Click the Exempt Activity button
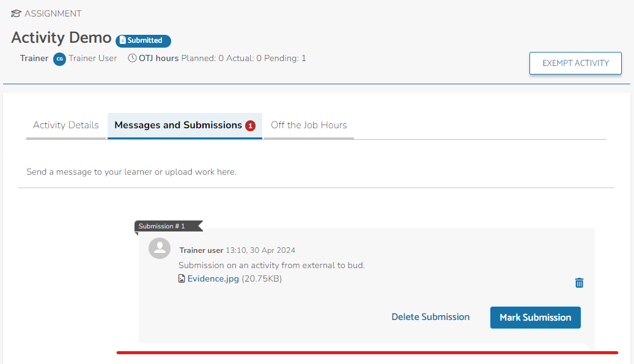The image size is (634, 364). tap(575, 63)
